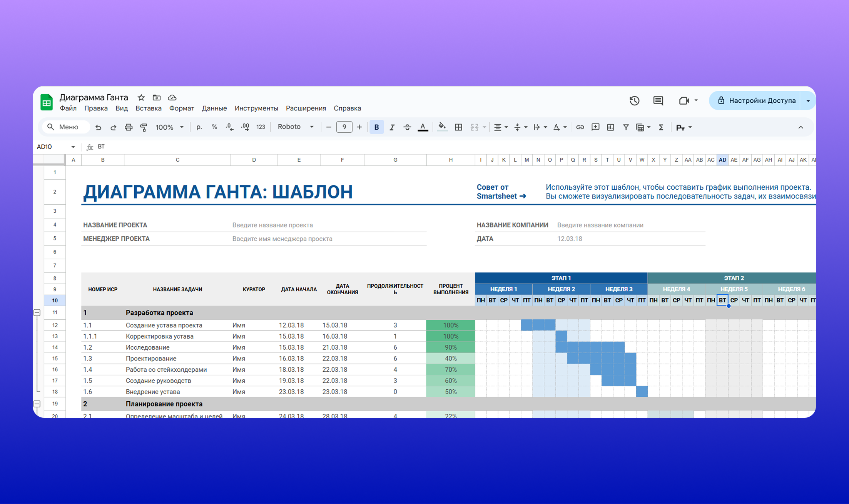This screenshot has width=849, height=504.
Task: Open the Вставка menu
Action: click(x=149, y=108)
